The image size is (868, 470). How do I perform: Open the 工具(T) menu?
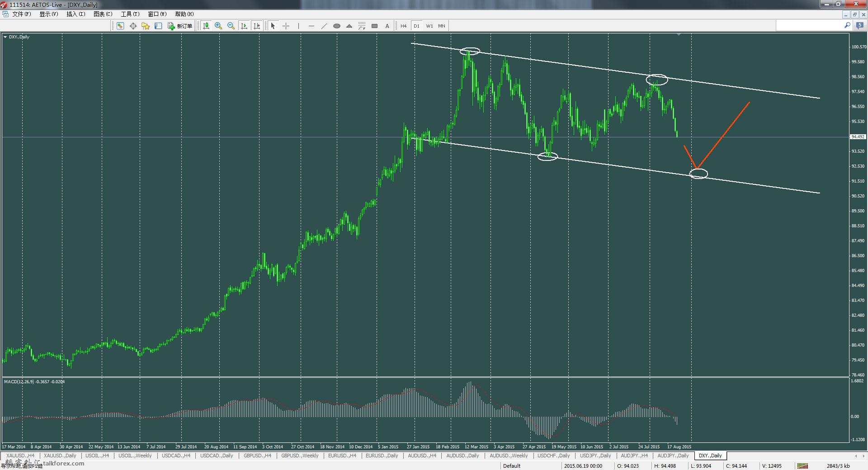[130, 14]
